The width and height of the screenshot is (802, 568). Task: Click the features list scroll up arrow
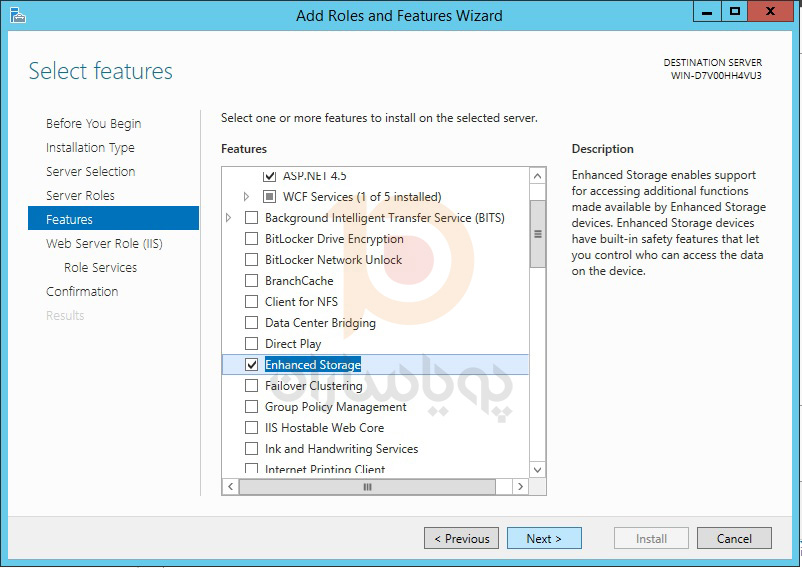tap(538, 176)
